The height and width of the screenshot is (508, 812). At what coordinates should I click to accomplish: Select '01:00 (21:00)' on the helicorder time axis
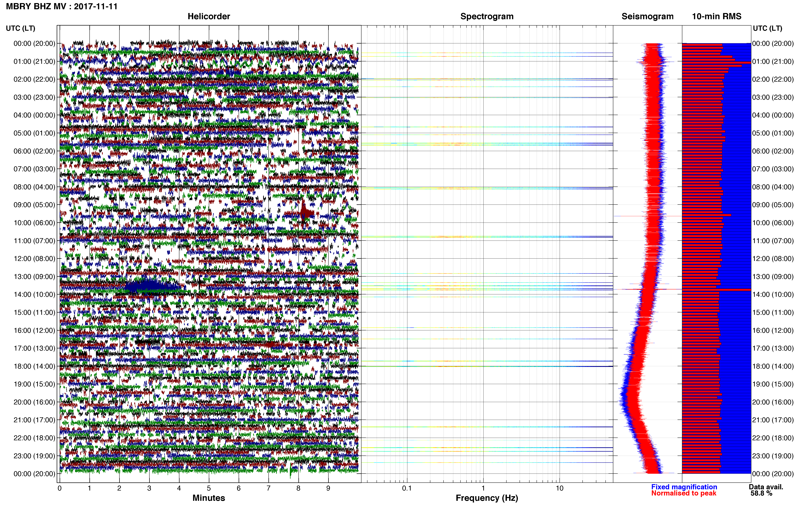coord(34,62)
